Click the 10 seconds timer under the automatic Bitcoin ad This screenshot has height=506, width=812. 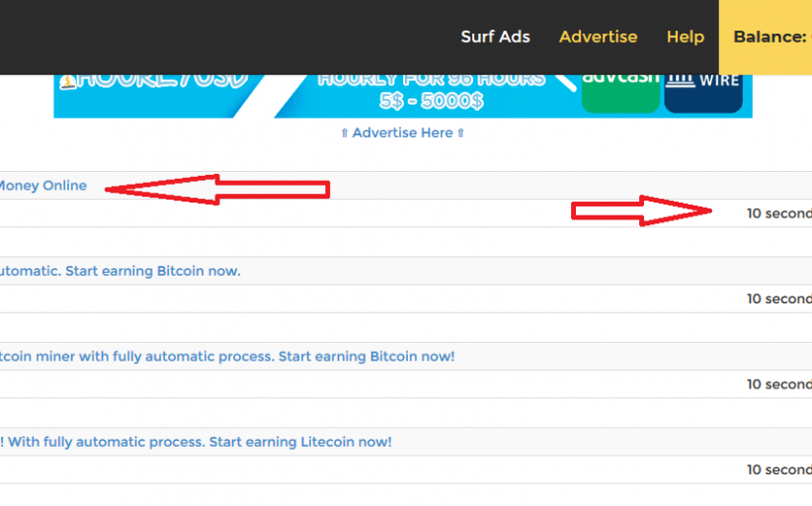778,298
